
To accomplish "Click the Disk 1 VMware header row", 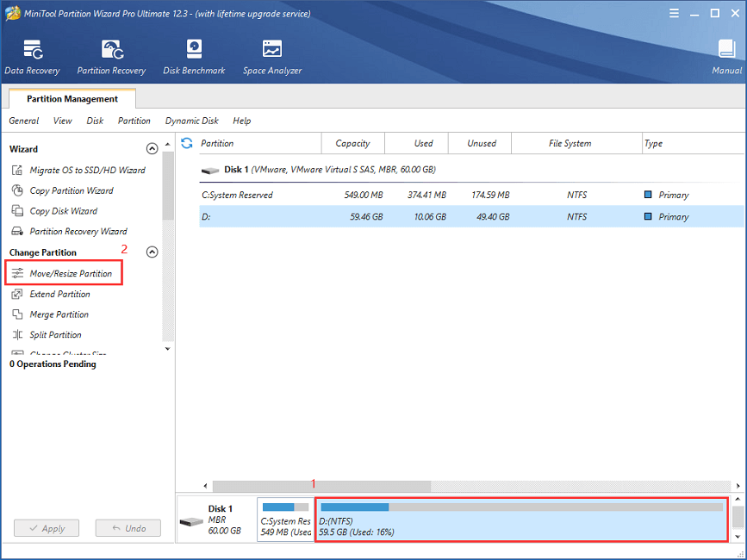I will (471, 170).
